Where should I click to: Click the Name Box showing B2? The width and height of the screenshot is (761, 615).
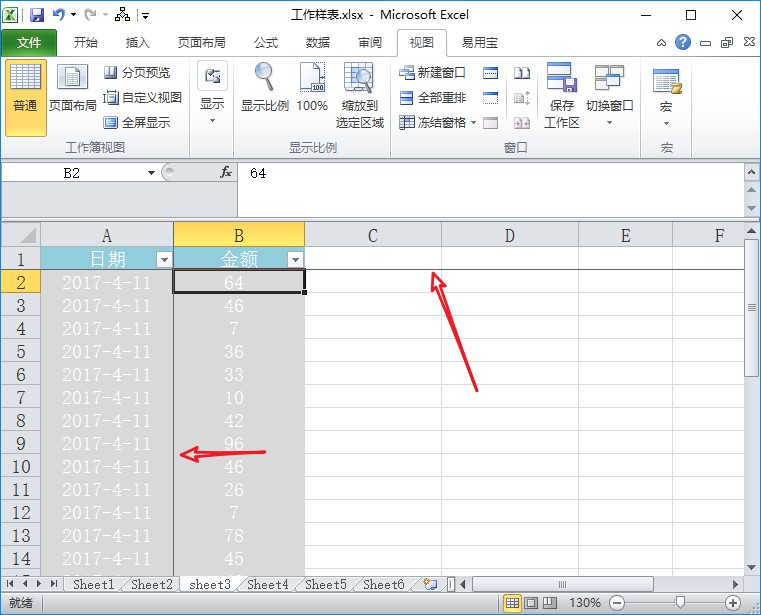pyautogui.click(x=72, y=173)
